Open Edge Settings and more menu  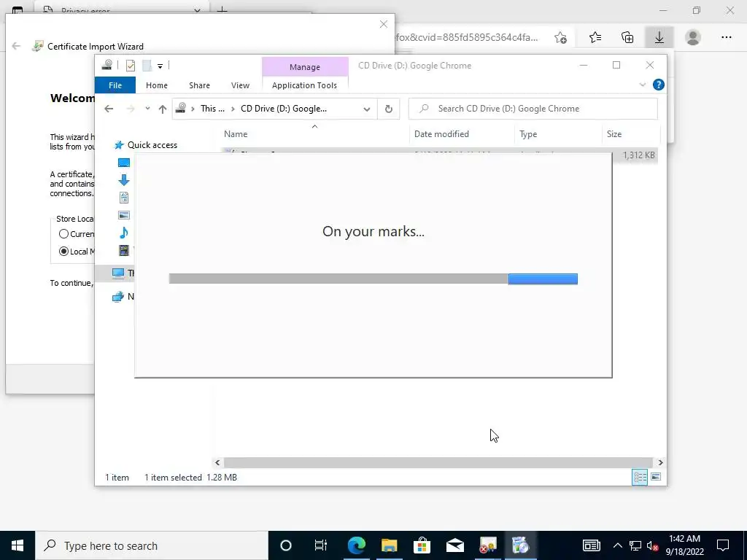[726, 37]
